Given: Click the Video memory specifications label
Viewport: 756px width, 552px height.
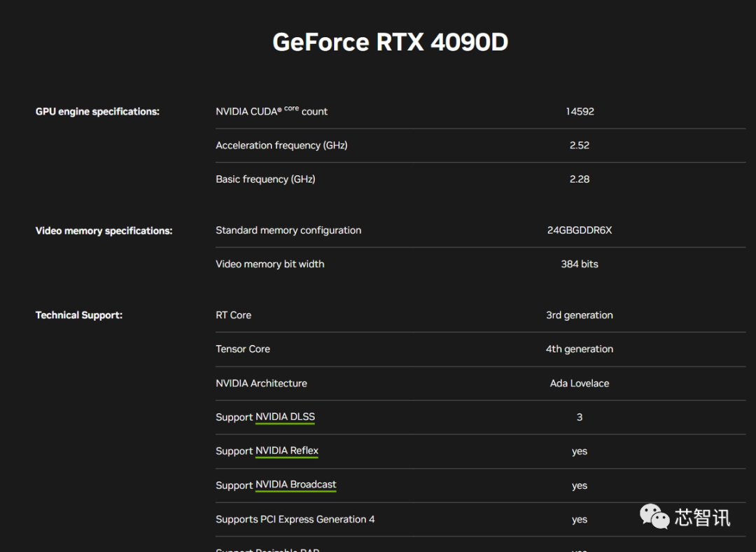Looking at the screenshot, I should [104, 231].
